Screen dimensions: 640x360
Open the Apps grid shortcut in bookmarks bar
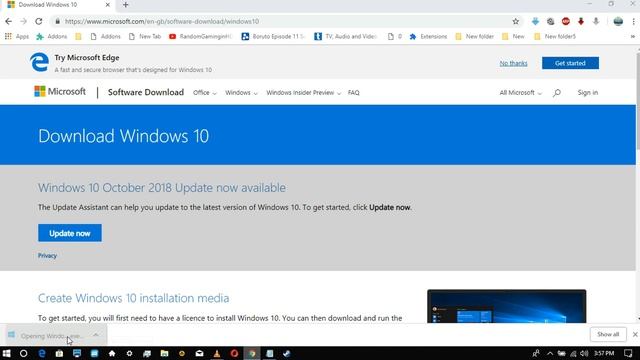pos(17,36)
